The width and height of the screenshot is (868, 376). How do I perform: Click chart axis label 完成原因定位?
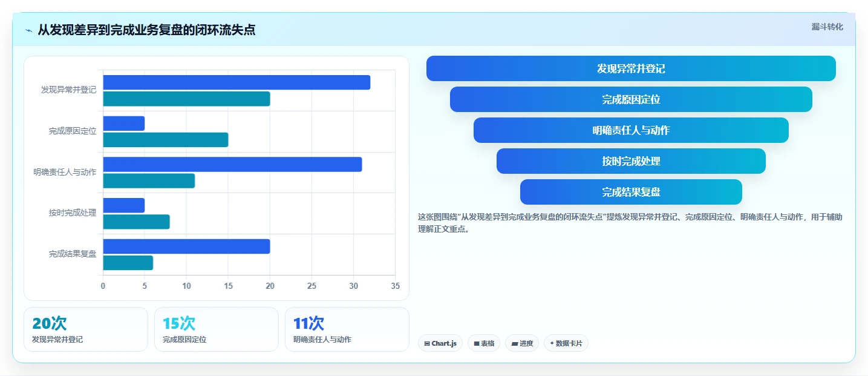click(73, 131)
